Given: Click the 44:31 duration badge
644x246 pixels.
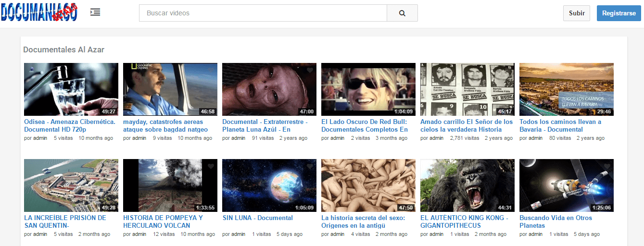Looking at the screenshot, I should [x=505, y=208].
